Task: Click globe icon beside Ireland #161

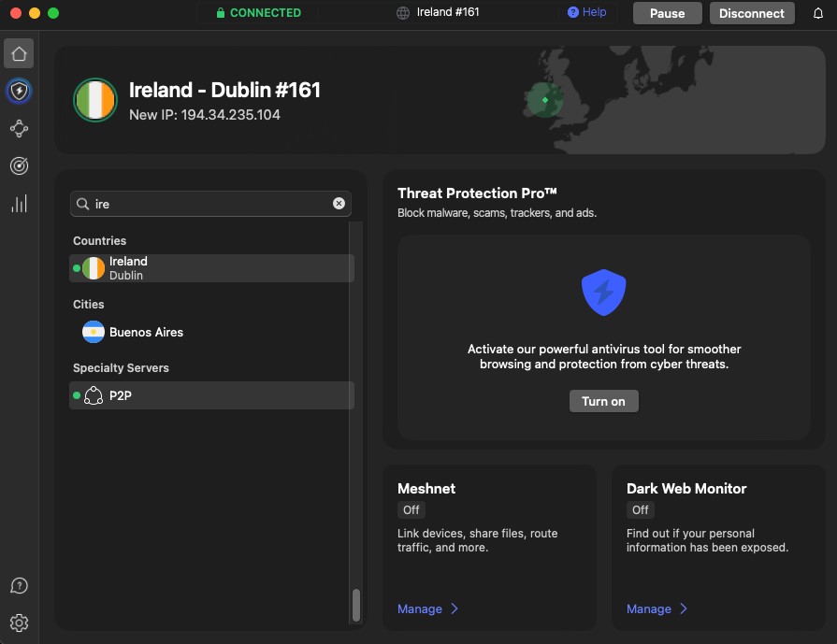Action: click(x=403, y=13)
